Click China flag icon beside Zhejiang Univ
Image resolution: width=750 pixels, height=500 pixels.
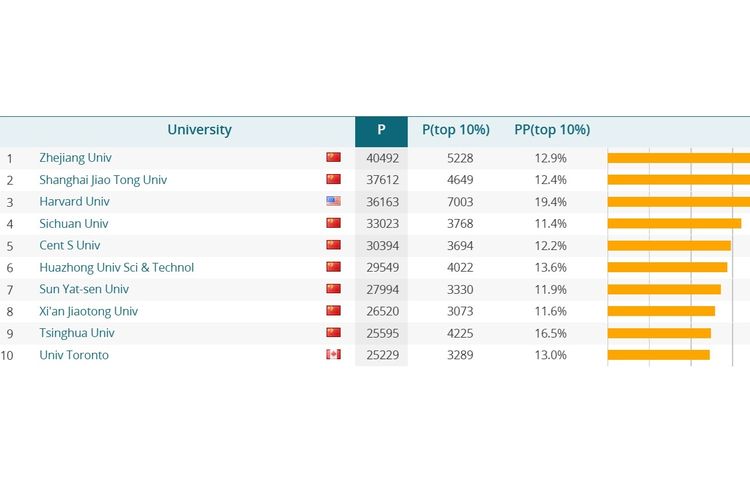(x=333, y=157)
